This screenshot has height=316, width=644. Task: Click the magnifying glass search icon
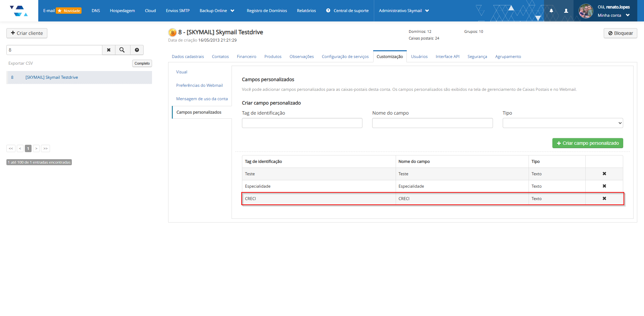click(122, 50)
